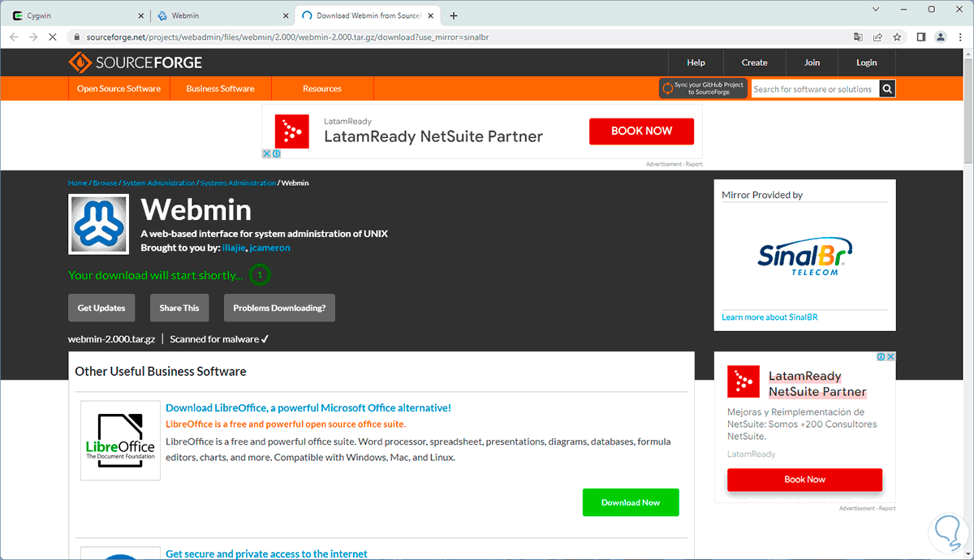The image size is (974, 560).
Task: Open the Browse breadcrumb link
Action: (x=105, y=183)
